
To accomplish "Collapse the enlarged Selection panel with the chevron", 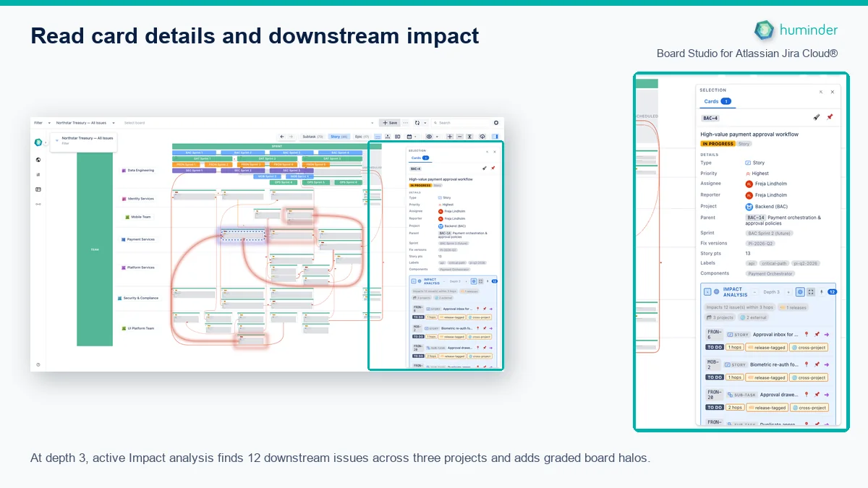I will point(820,92).
